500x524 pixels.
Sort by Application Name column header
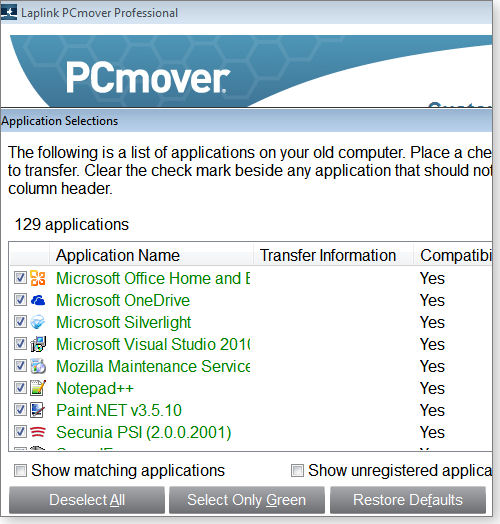(151, 255)
